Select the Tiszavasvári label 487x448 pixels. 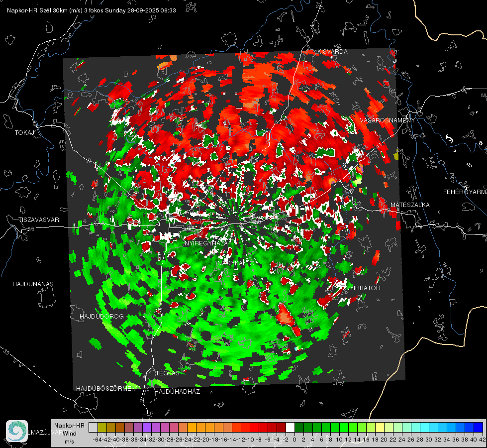(x=39, y=220)
